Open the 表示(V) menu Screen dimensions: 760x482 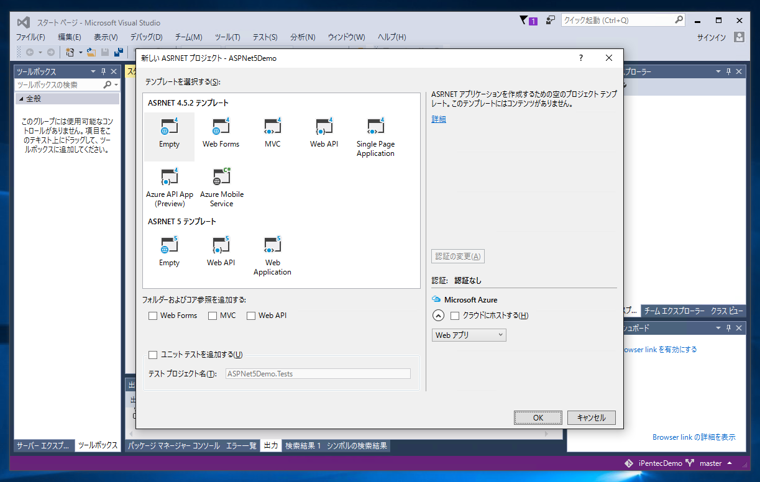coord(106,37)
